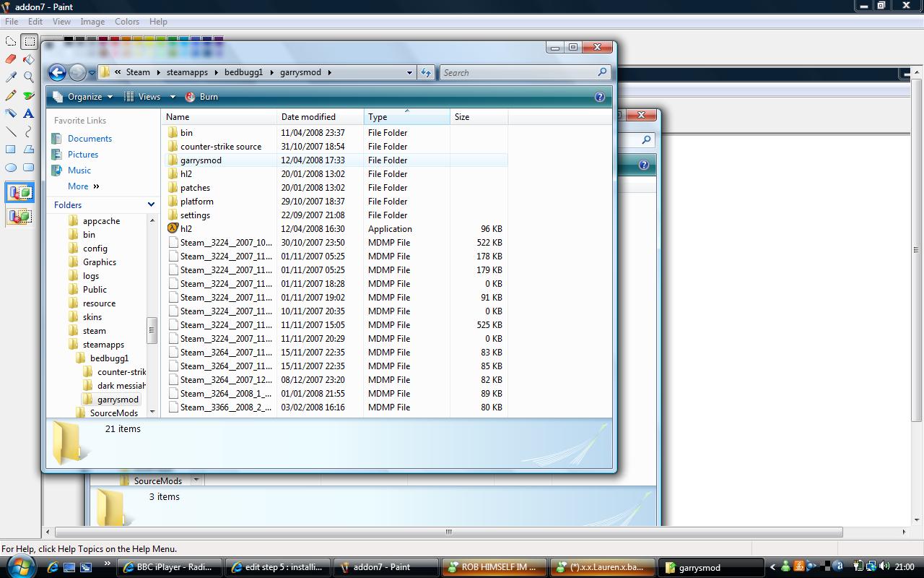Viewport: 924px width, 578px height.
Task: Select the platform folder row
Action: coord(336,202)
